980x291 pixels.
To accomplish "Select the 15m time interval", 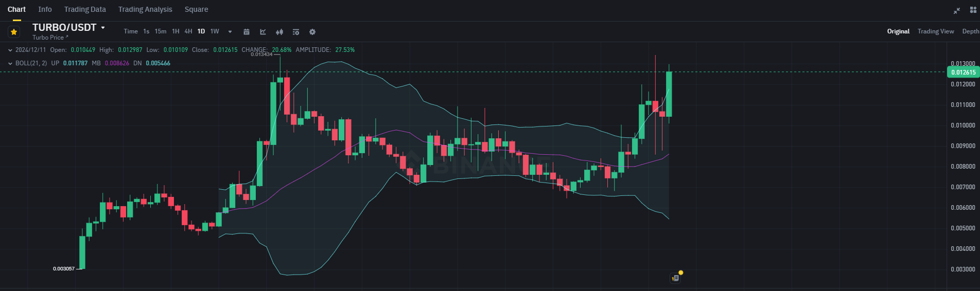I will (x=161, y=31).
